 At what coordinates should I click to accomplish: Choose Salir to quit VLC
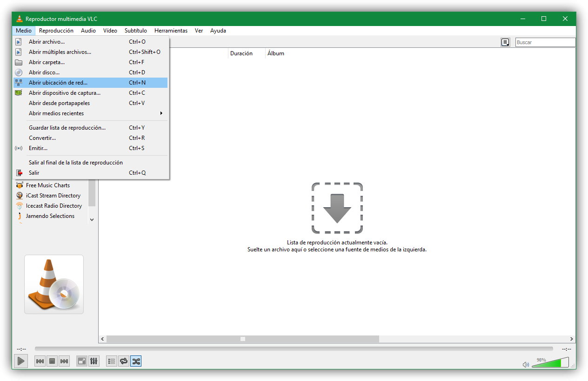coord(91,173)
